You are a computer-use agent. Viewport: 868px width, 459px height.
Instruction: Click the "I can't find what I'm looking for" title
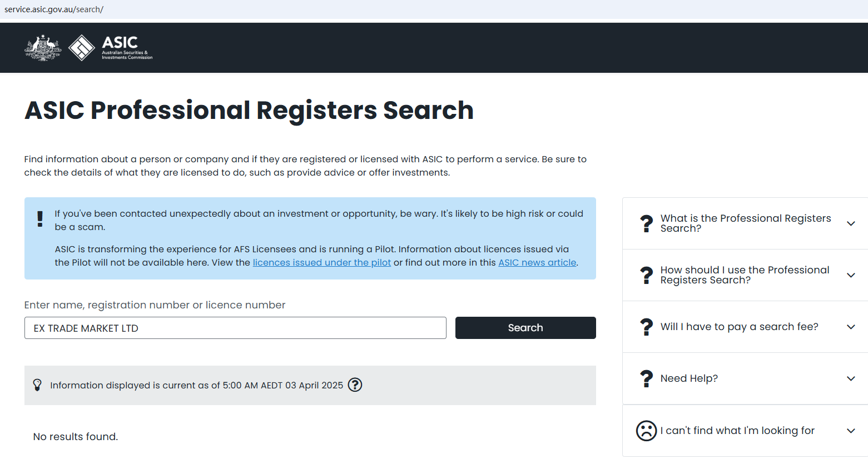pyautogui.click(x=737, y=431)
